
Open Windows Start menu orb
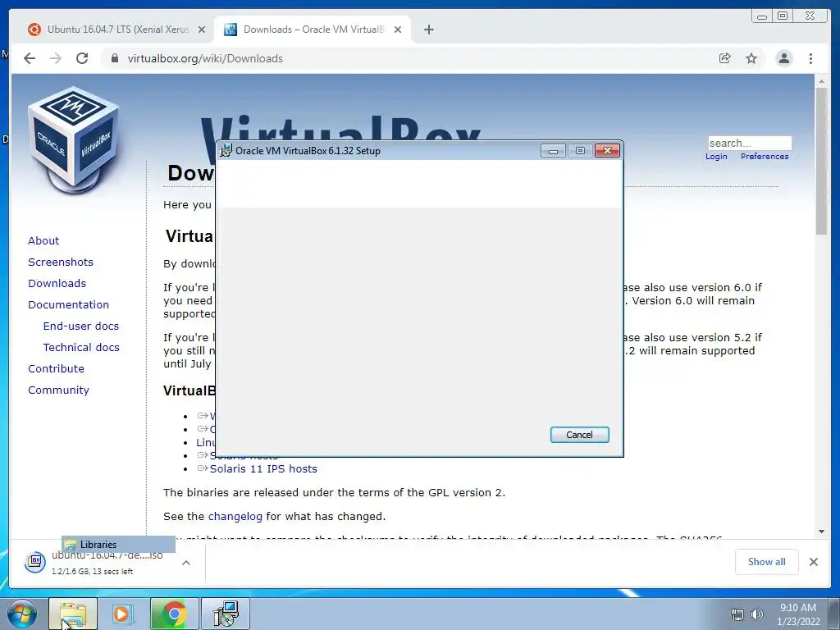[x=22, y=614]
